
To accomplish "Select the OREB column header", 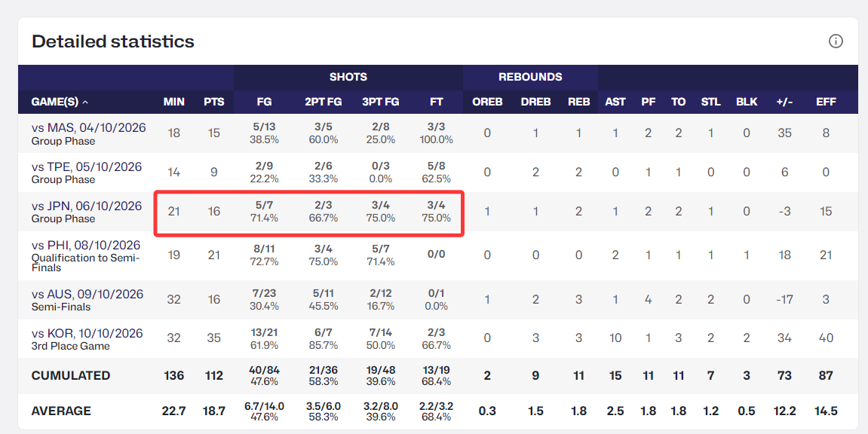I will click(x=487, y=102).
